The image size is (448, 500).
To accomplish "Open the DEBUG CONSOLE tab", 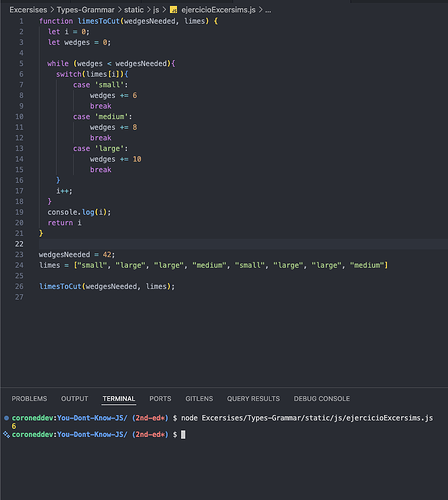I will [322, 399].
